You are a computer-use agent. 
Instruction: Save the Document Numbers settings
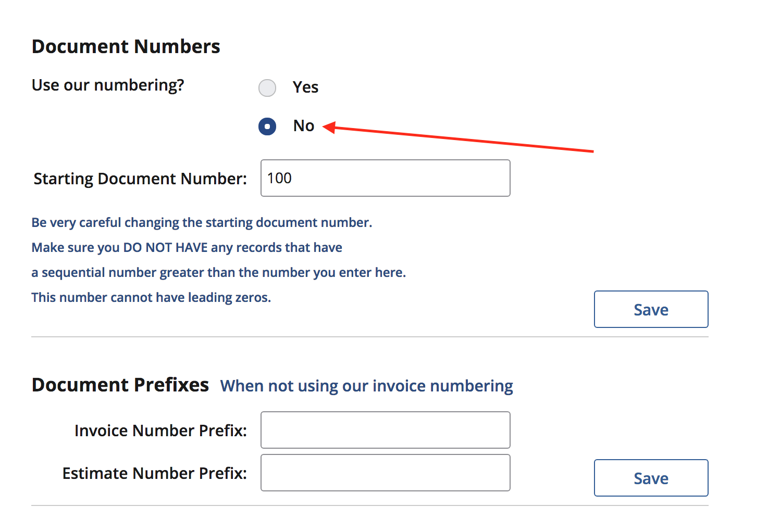coord(651,309)
